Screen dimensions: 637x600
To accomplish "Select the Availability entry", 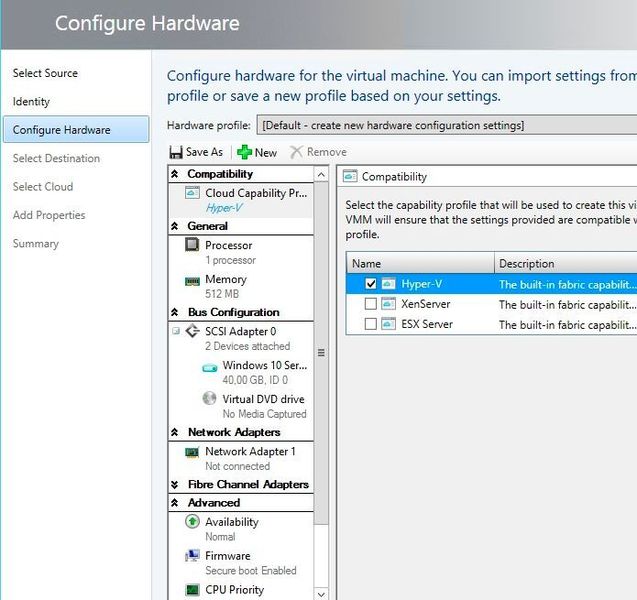I will coord(241,529).
